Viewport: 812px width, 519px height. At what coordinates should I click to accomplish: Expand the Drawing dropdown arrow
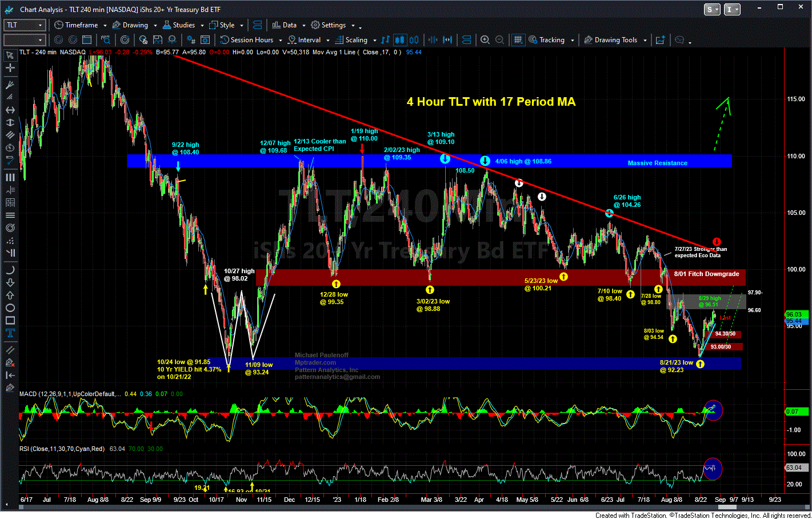click(155, 26)
